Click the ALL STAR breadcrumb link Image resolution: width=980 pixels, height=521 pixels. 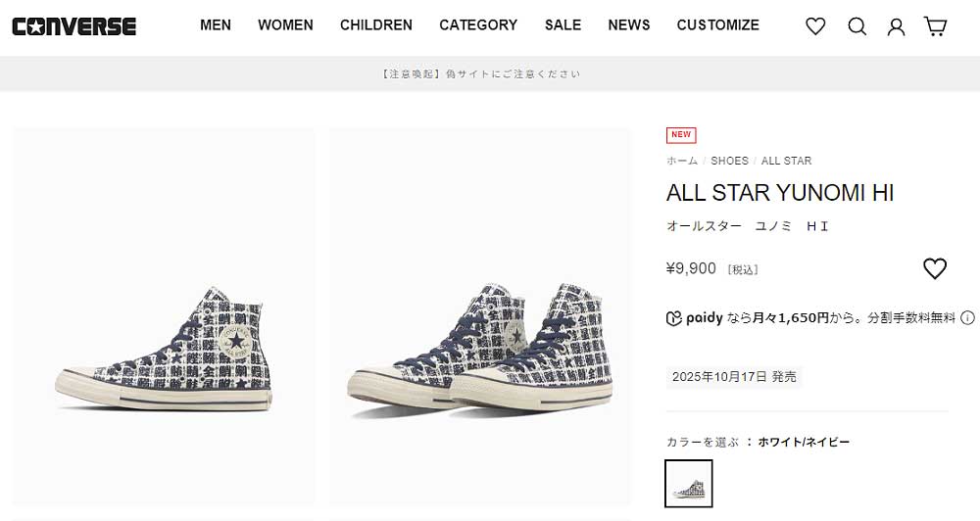coord(786,161)
